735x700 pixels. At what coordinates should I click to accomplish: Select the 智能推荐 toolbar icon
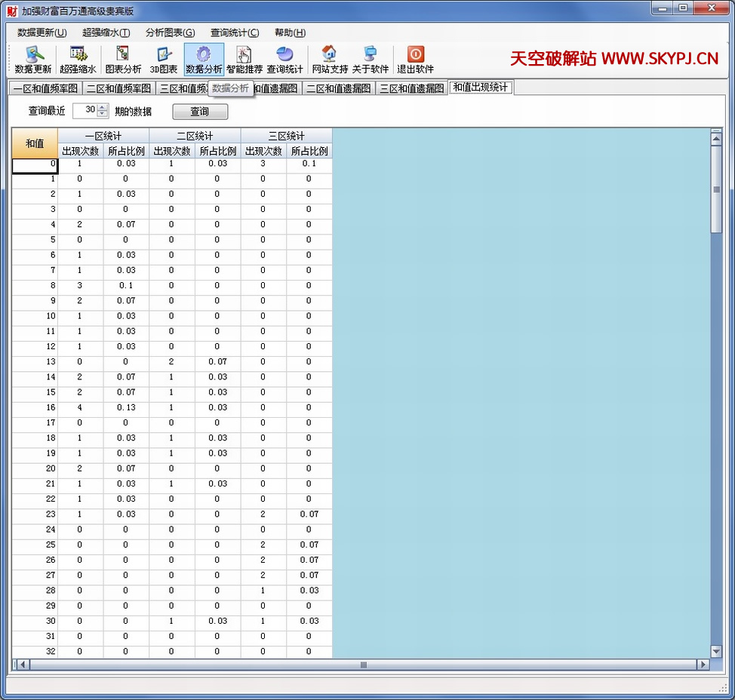(244, 60)
